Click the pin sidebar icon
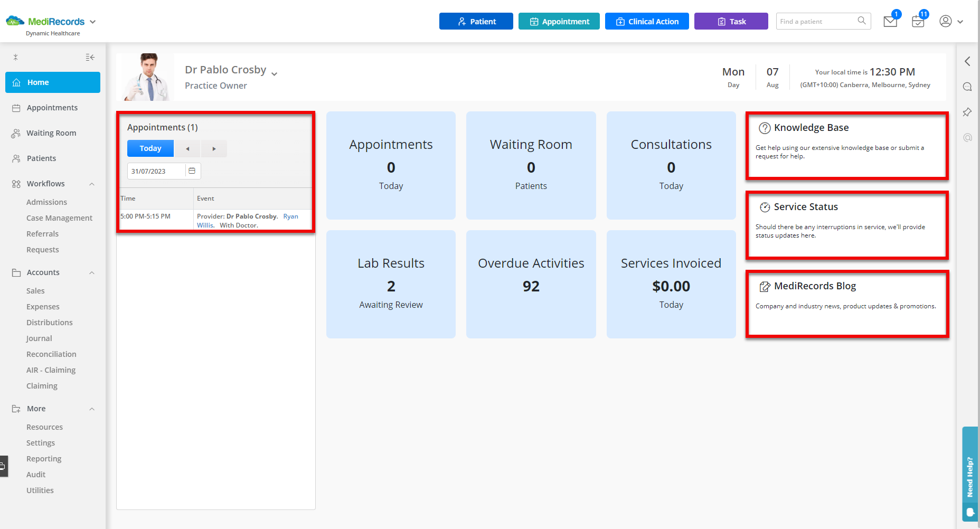This screenshot has width=980, height=529. 16,57
